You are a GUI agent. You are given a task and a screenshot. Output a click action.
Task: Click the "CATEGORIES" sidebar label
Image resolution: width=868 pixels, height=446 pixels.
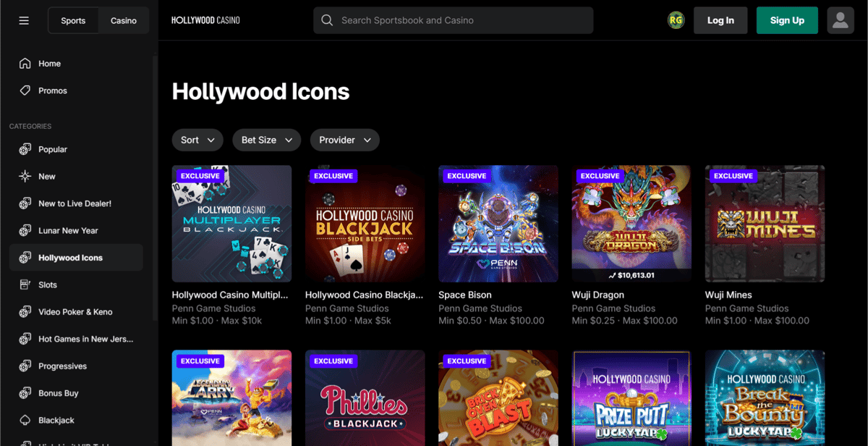tap(30, 127)
